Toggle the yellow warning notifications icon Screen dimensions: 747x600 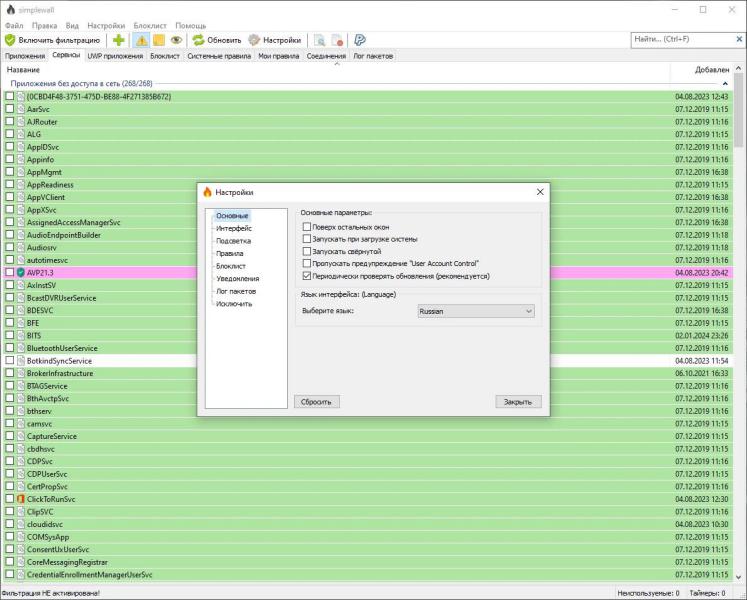click(x=142, y=41)
